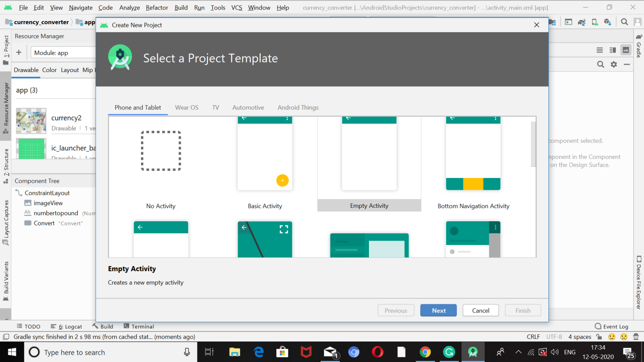
Task: Select the Wear OS tab
Action: (187, 107)
